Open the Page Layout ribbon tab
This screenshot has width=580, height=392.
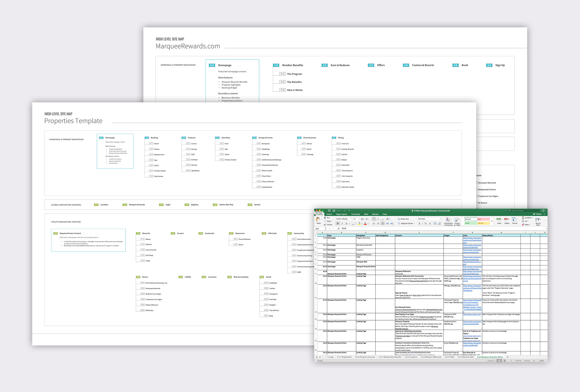pos(342,214)
